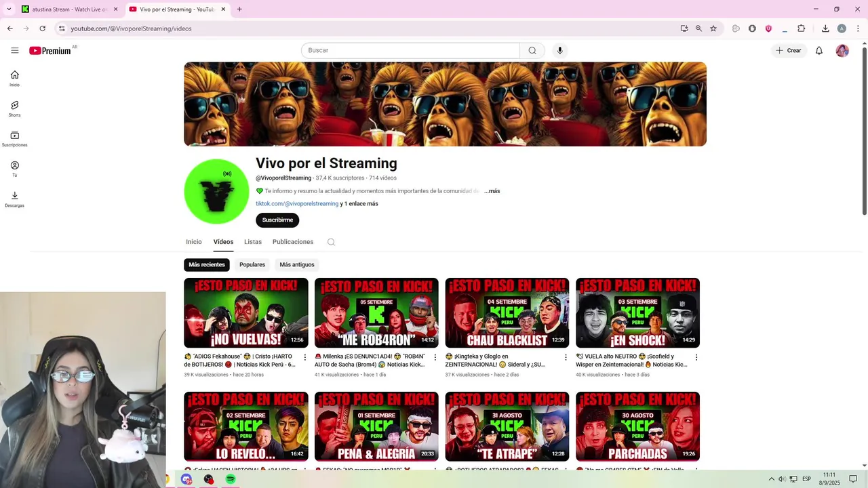Select the Vídeos channel tab
The image size is (868, 488).
pyautogui.click(x=223, y=242)
